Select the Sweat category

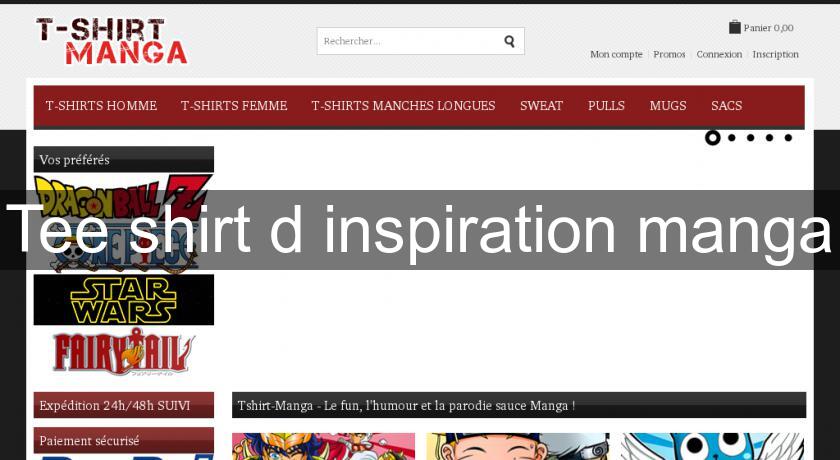click(541, 105)
